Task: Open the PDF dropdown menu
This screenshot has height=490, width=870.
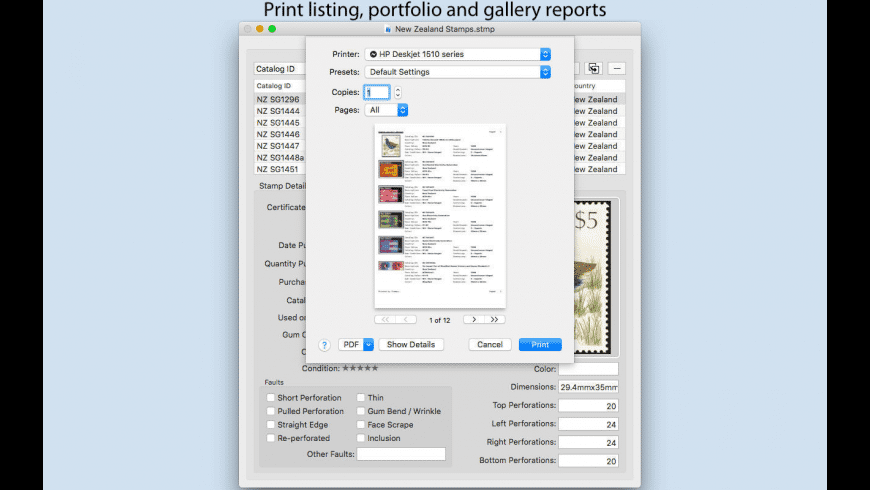Action: pyautogui.click(x=356, y=345)
